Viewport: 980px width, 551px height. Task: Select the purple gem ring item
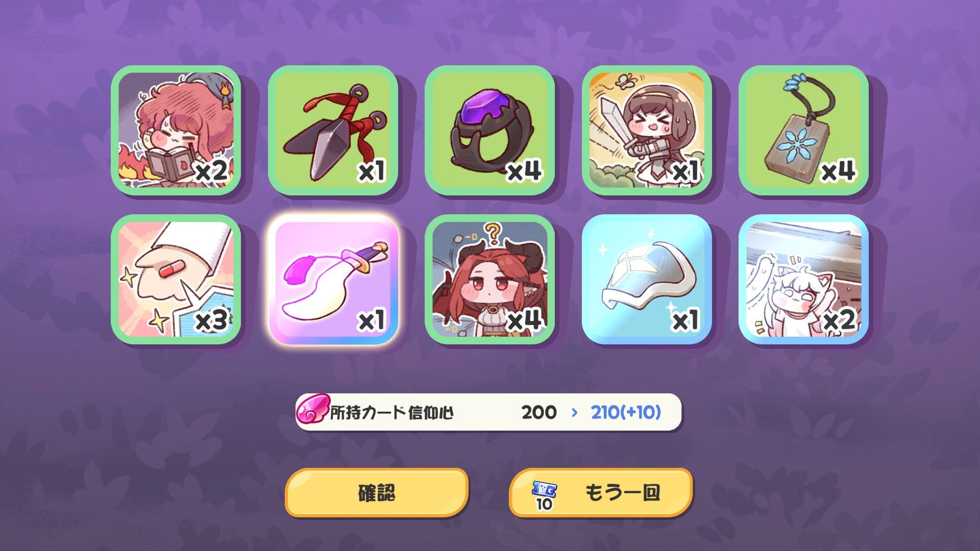(x=490, y=130)
